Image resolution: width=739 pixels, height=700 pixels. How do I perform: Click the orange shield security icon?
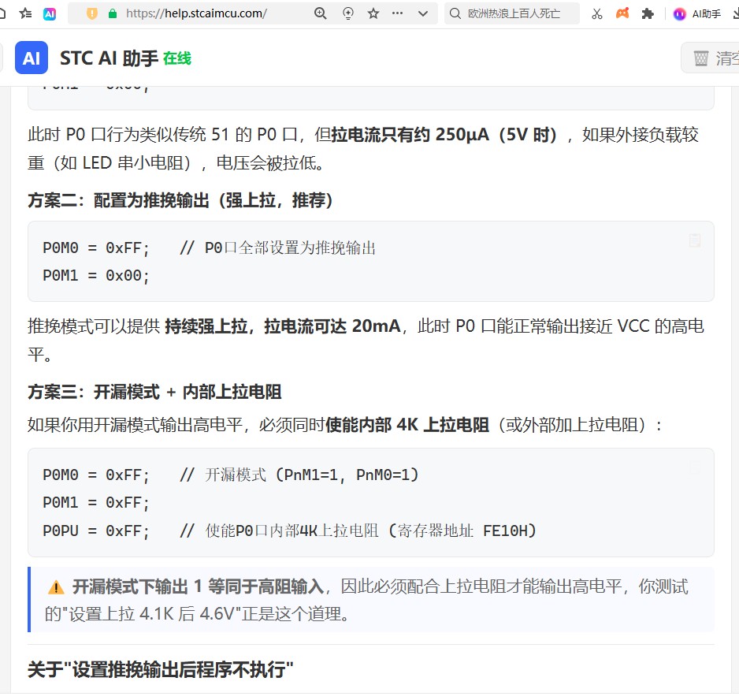pyautogui.click(x=92, y=13)
